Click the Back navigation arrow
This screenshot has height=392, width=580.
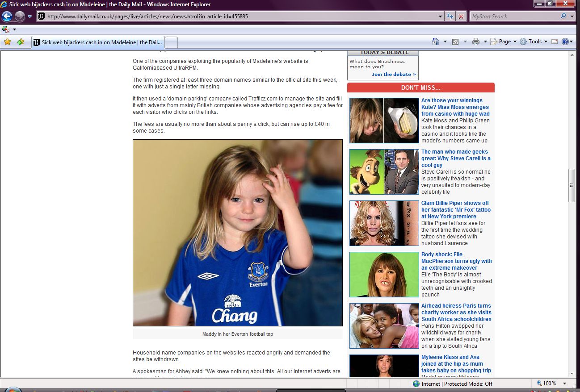7,17
